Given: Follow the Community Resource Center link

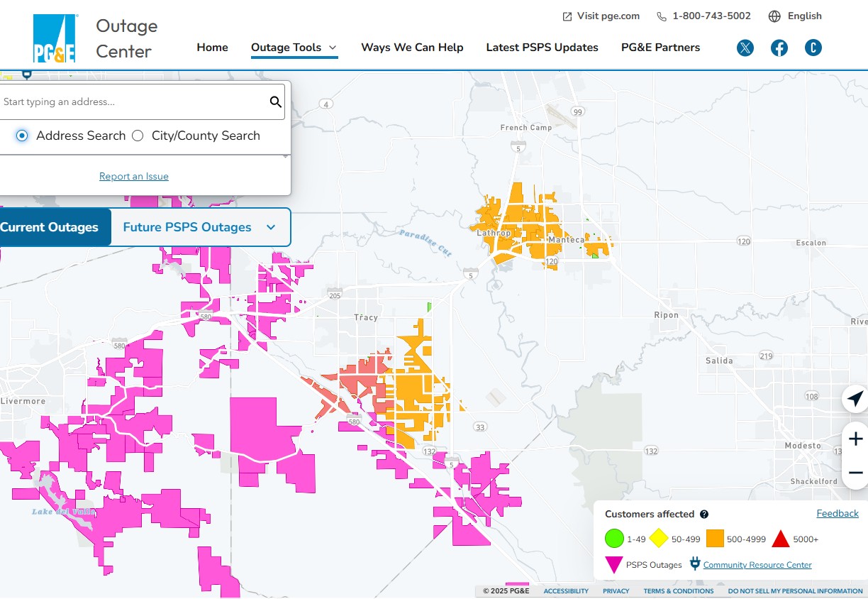Looking at the screenshot, I should tap(757, 565).
